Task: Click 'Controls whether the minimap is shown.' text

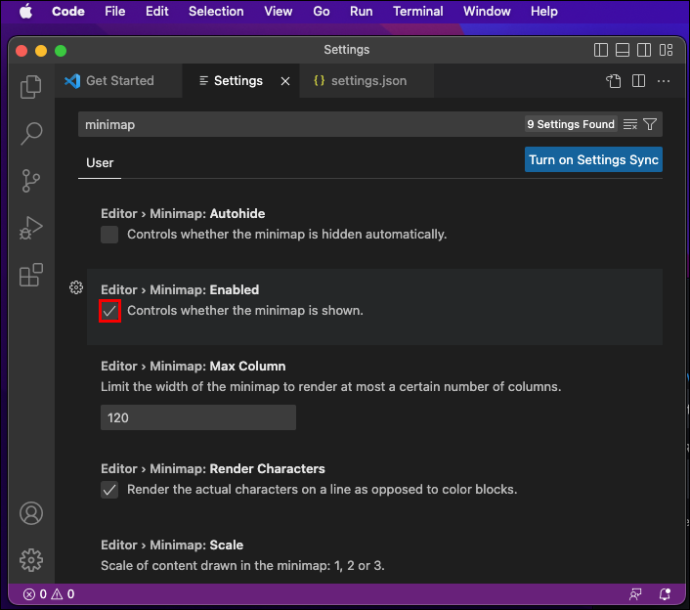Action: [x=245, y=311]
